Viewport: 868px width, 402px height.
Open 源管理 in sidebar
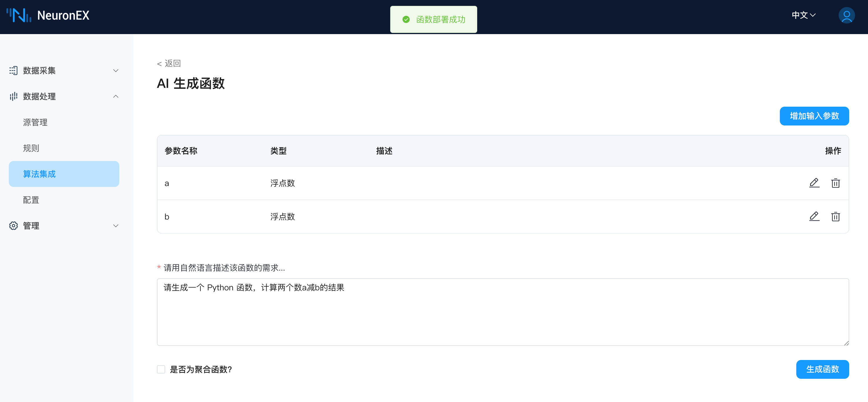click(35, 122)
